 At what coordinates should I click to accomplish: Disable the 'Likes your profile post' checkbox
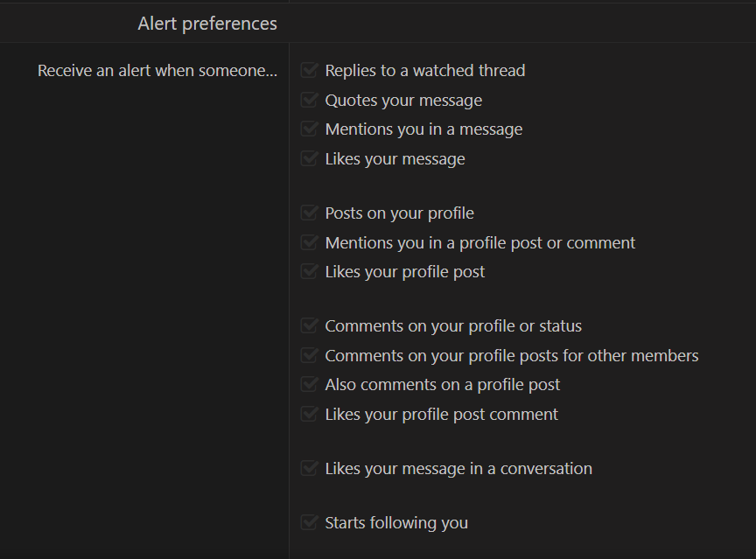(309, 271)
